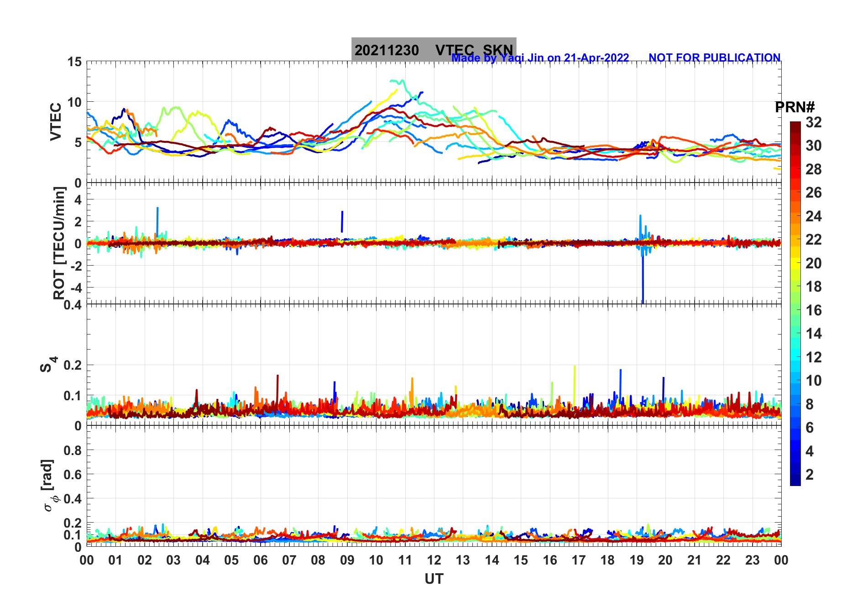Screen dimensions: 868x607
Task: Click x-axis hour label 21
Action: 695,560
